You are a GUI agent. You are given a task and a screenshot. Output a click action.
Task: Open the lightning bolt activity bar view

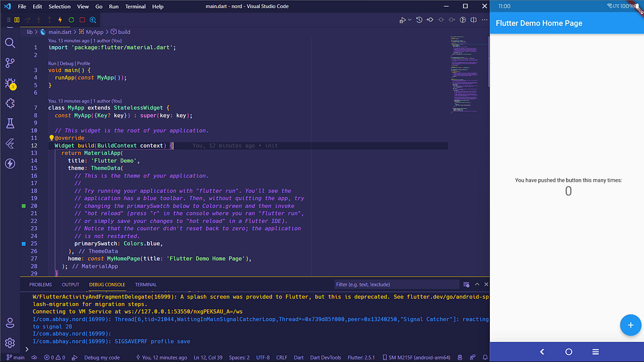(x=10, y=163)
